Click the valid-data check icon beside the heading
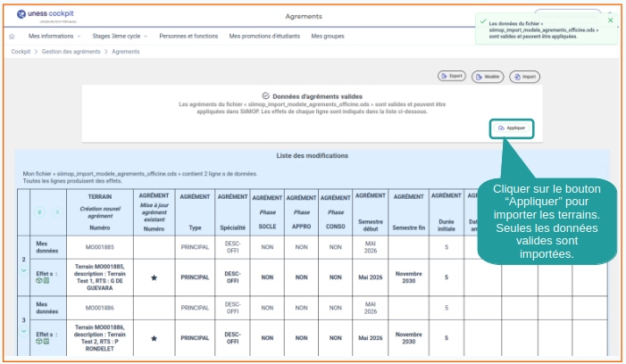Screen dimensions: 626x364 pos(265,95)
